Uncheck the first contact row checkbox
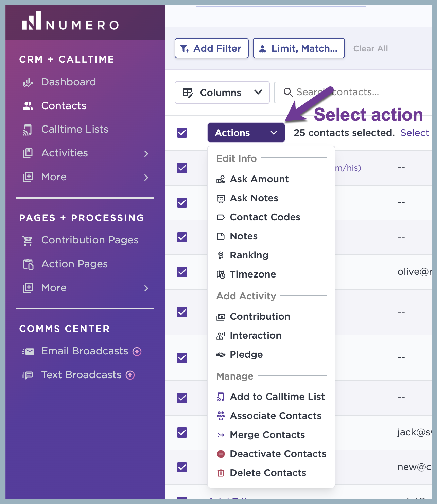437x504 pixels. (x=182, y=168)
